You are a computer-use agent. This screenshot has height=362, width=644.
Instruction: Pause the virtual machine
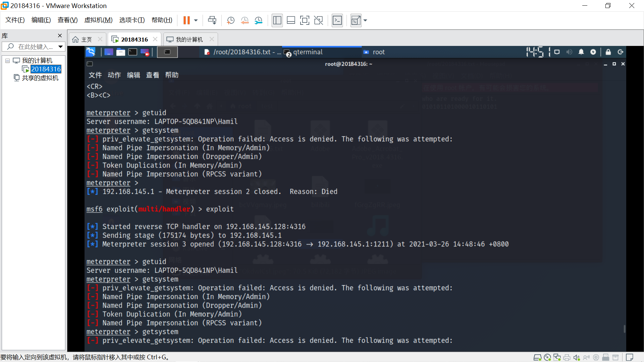click(x=186, y=20)
